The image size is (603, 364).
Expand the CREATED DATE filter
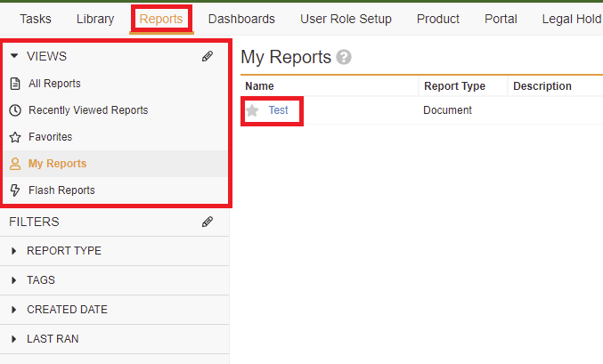[14, 310]
